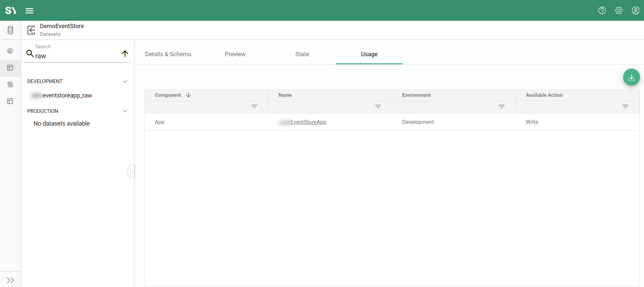Toggle sort order on Component column
The image size is (644, 287).
point(189,95)
